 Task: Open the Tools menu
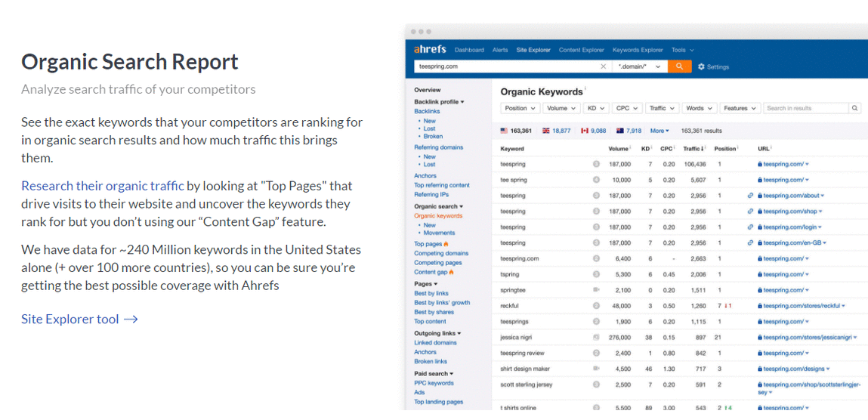682,51
